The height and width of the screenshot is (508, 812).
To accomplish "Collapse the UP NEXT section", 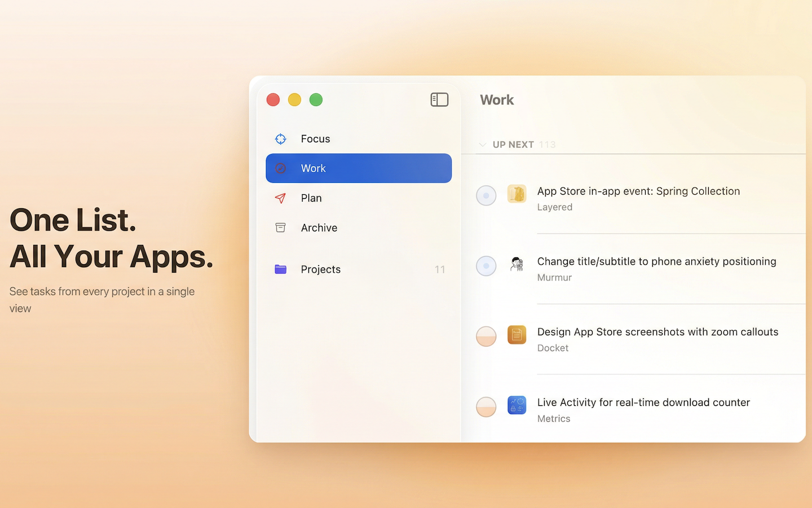I will coord(483,144).
